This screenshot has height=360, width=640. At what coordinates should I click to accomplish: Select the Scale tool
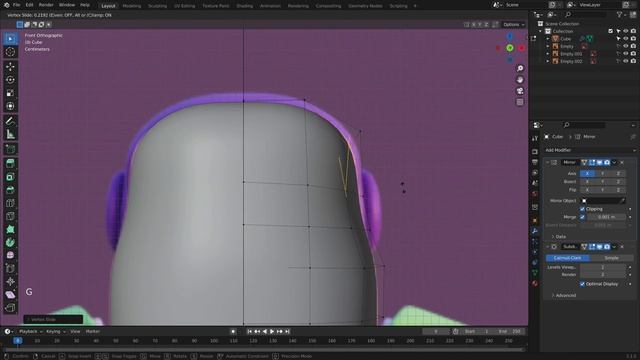coord(10,93)
